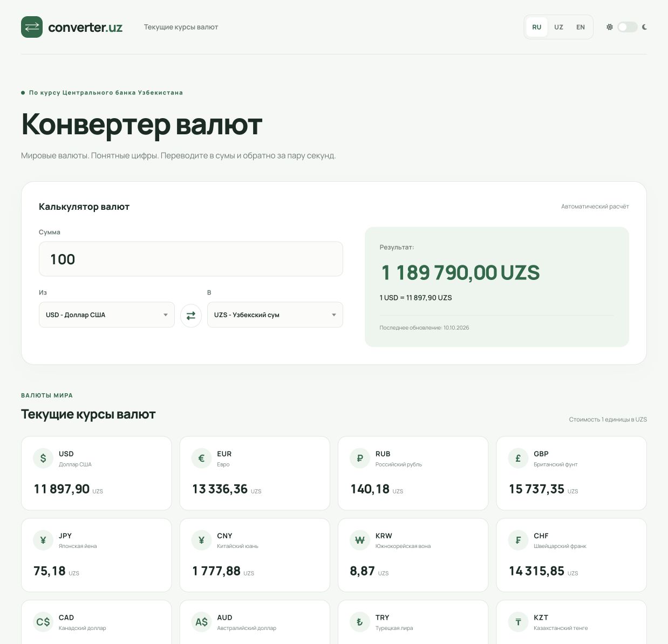Click the CHF rate 14 315,85
668x644 pixels.
(536, 571)
